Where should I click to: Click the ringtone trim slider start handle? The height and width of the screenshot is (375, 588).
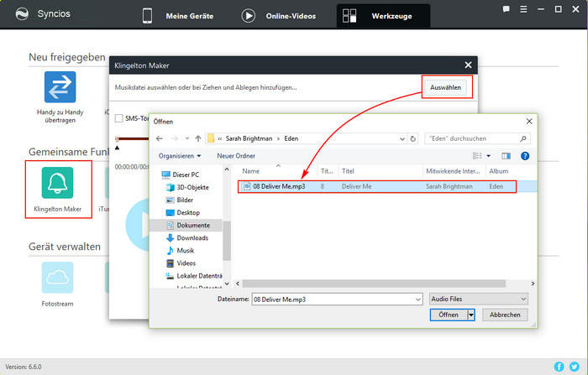click(x=117, y=139)
